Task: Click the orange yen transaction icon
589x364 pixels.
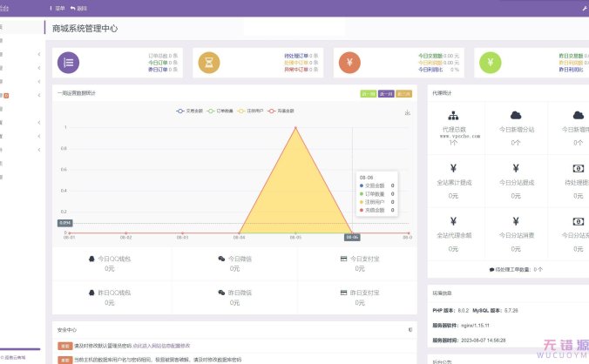Action: (x=349, y=63)
